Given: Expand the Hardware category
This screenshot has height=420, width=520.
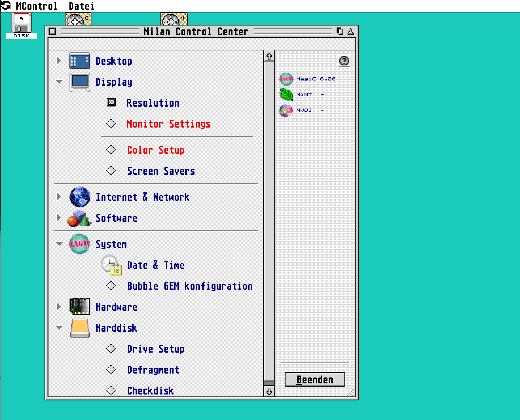Looking at the screenshot, I should pos(59,306).
